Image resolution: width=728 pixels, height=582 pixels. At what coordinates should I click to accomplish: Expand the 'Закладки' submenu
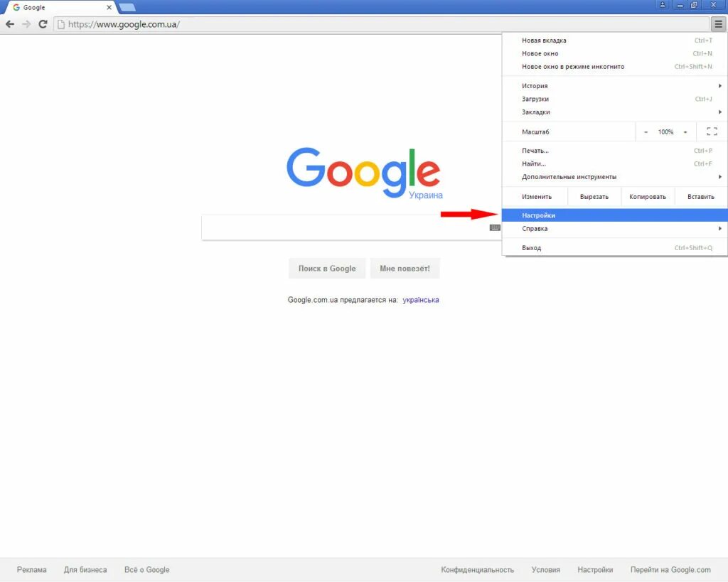tap(615, 112)
